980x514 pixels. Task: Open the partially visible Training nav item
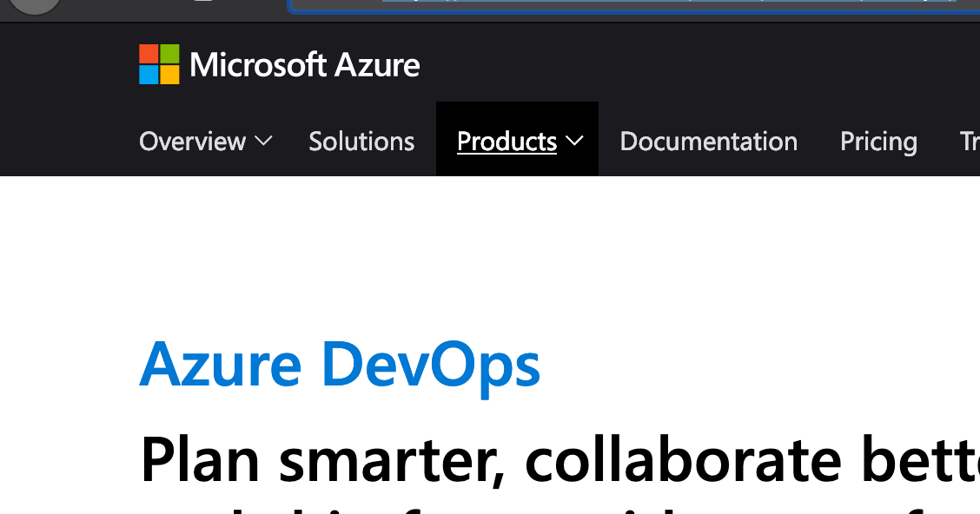click(969, 141)
